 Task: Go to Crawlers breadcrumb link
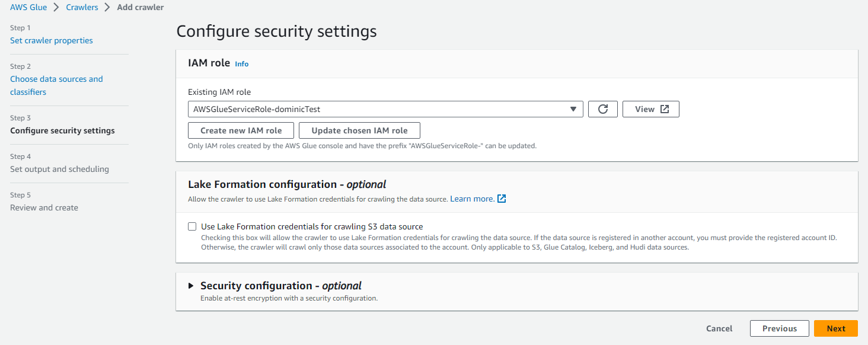click(82, 7)
